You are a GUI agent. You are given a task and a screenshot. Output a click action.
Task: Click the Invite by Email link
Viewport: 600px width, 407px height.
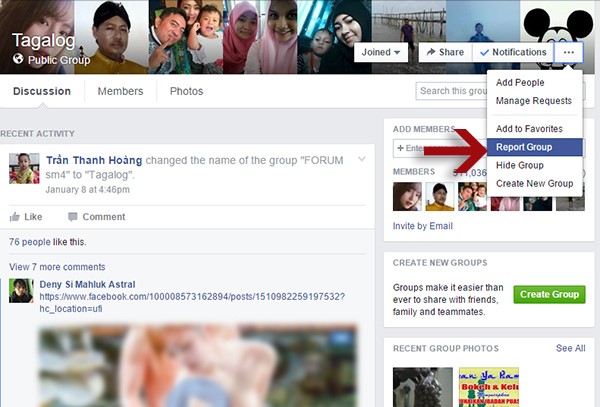click(x=423, y=226)
